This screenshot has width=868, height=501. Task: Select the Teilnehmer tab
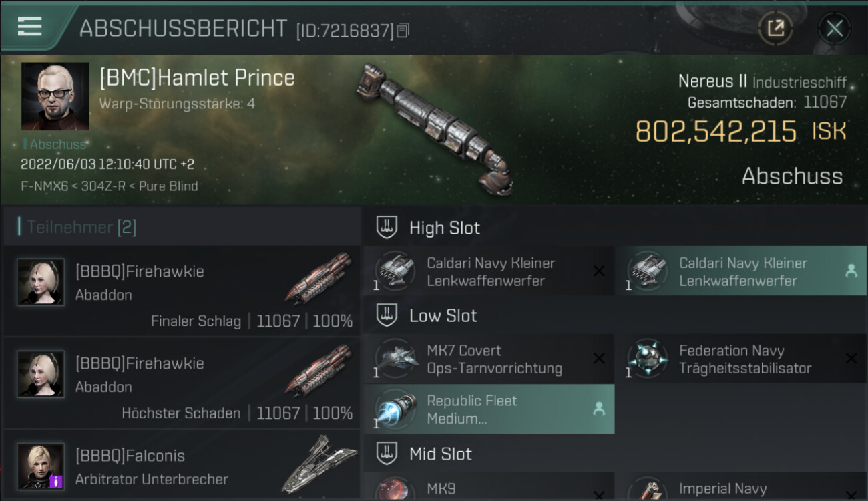pyautogui.click(x=81, y=227)
